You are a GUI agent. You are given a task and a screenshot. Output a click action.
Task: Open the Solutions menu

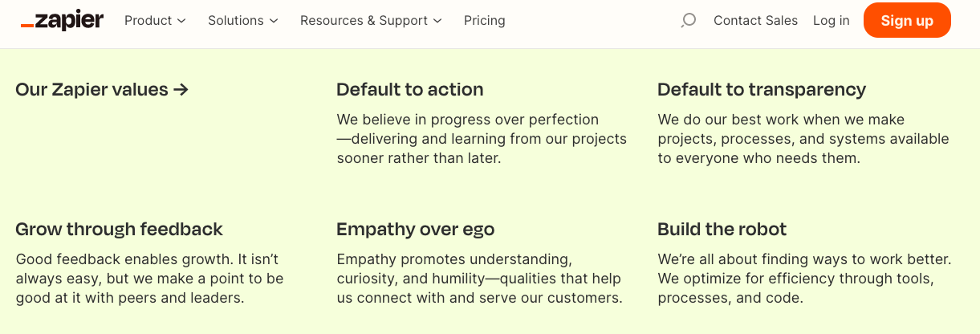click(243, 20)
